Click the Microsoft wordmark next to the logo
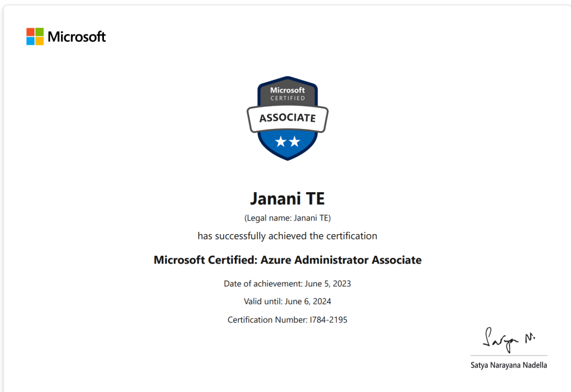Image resolution: width=571 pixels, height=392 pixels. pyautogui.click(x=76, y=36)
